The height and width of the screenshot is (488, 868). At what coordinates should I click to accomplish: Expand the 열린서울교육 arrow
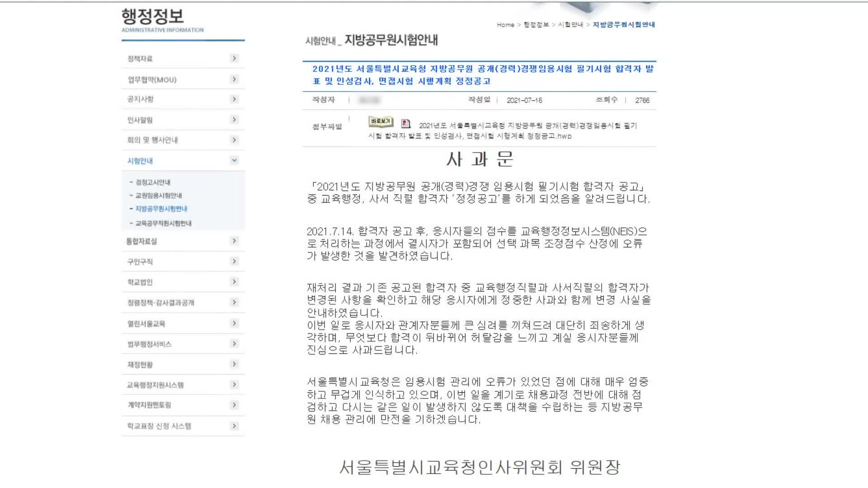(x=234, y=323)
